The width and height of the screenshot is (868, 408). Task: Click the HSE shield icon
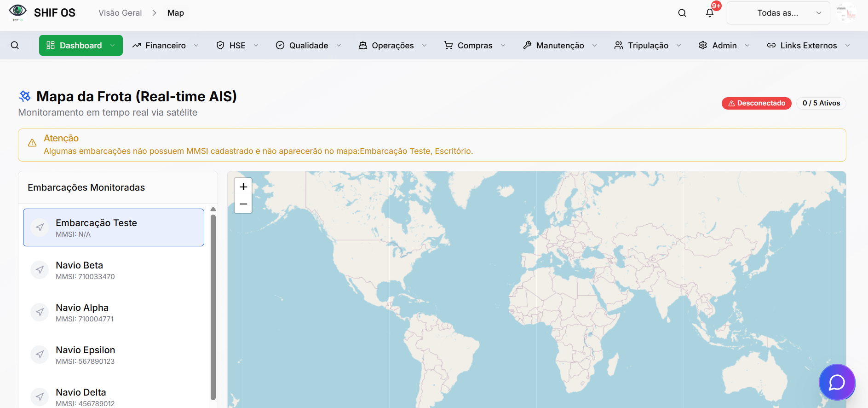point(220,45)
